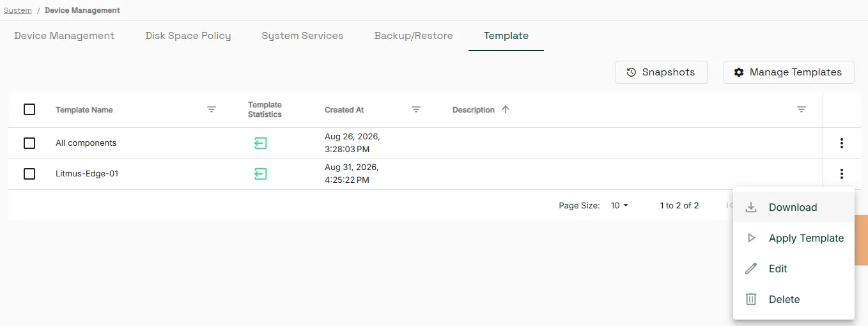The width and height of the screenshot is (868, 326).
Task: Open the Created At column filter
Action: pos(416,109)
